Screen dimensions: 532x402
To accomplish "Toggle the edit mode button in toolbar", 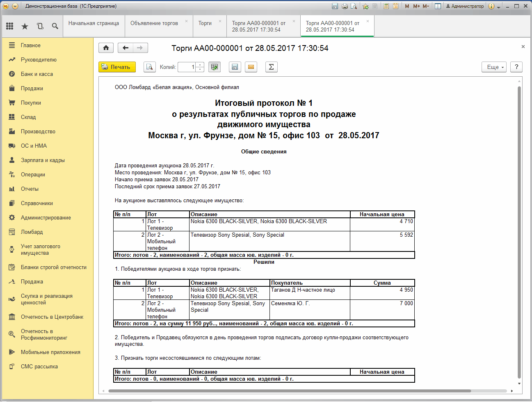I will click(x=215, y=67).
